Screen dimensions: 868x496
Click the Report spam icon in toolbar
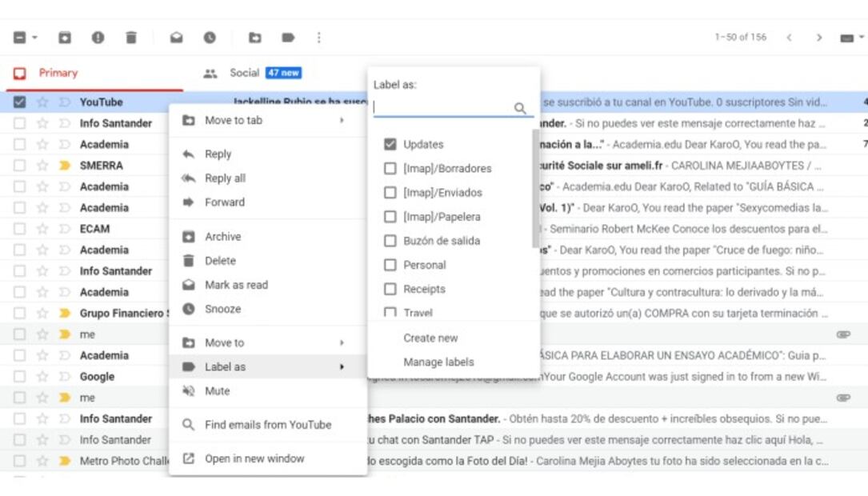click(x=98, y=38)
